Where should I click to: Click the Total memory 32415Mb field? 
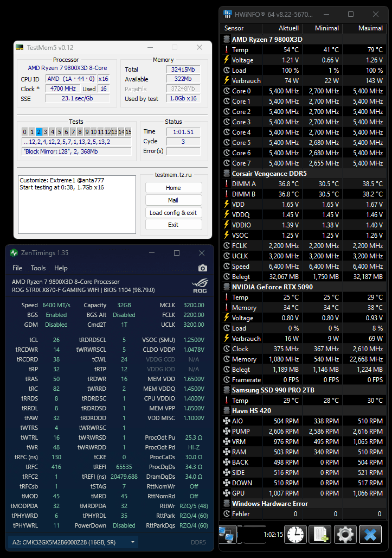(x=183, y=69)
